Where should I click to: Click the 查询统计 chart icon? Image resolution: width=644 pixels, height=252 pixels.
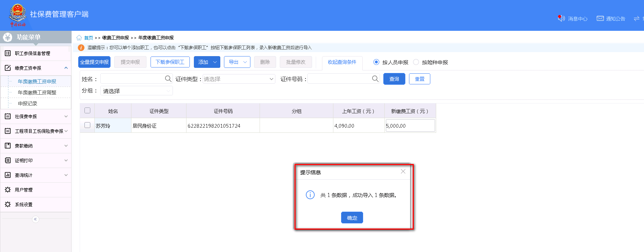coord(8,175)
